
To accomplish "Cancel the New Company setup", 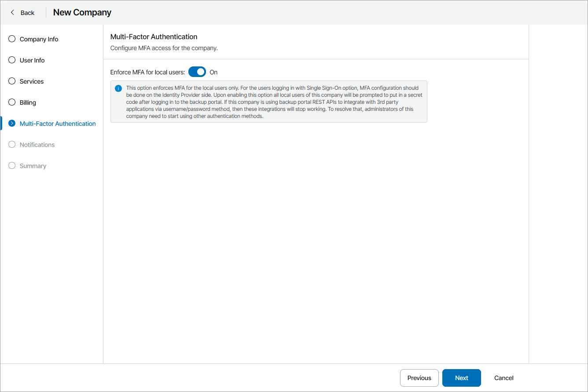I will [x=503, y=377].
